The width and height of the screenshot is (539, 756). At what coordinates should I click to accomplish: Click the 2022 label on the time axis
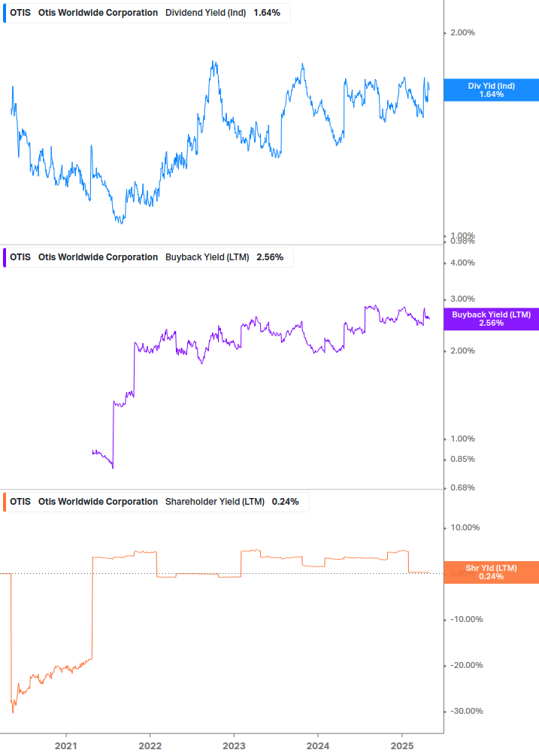coord(150,746)
